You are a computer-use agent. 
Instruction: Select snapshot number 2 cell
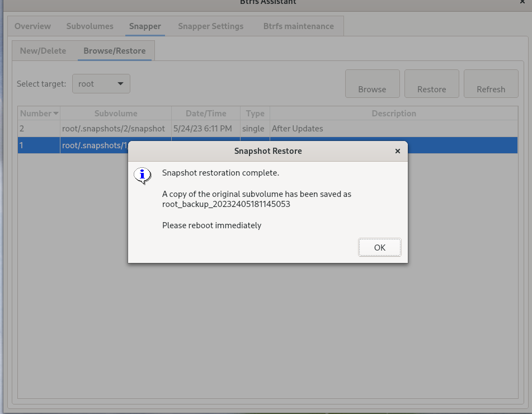tap(39, 129)
